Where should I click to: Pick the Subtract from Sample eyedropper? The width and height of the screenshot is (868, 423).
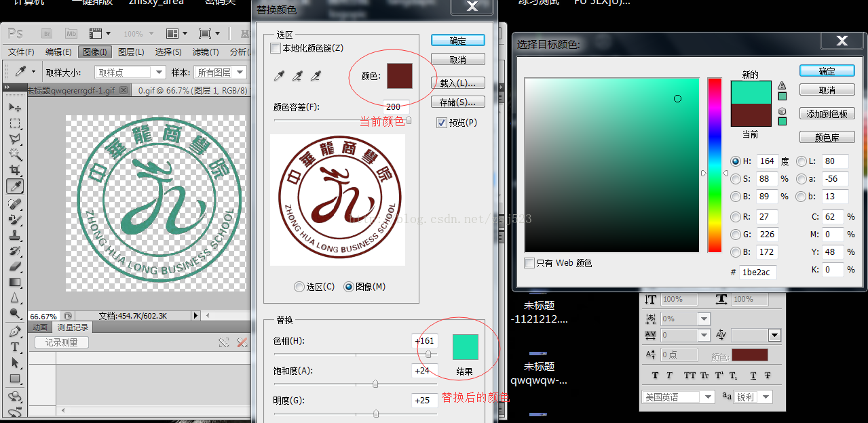[315, 77]
